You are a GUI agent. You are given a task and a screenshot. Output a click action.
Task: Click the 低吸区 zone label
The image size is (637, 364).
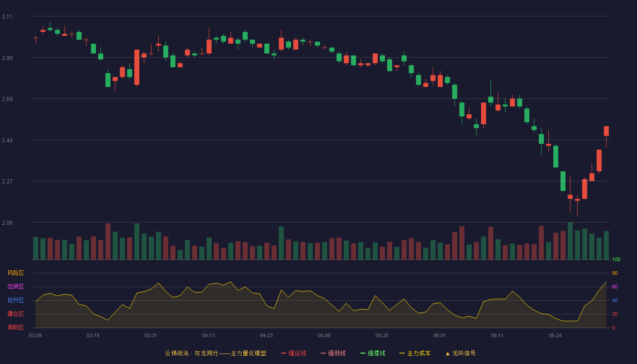[15, 327]
